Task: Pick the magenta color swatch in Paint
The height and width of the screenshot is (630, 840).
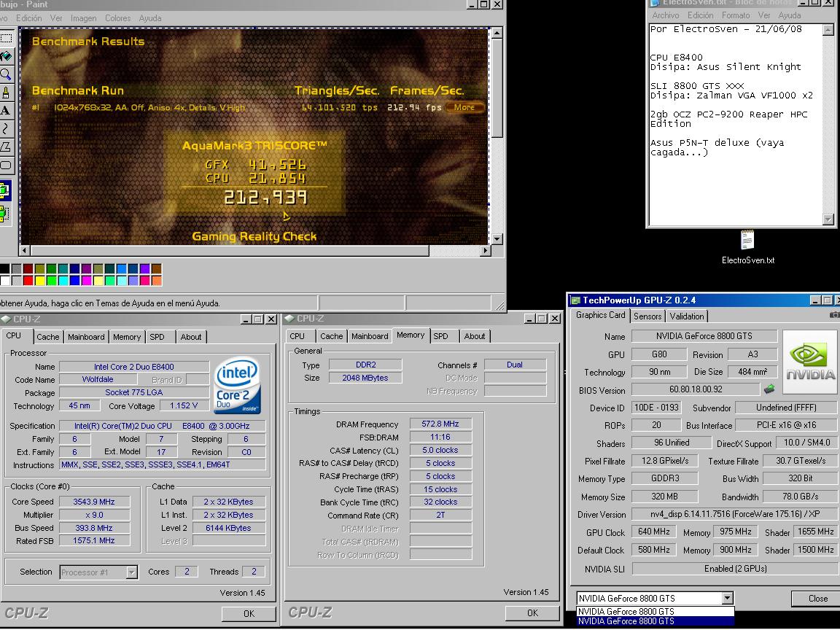Action: point(86,280)
